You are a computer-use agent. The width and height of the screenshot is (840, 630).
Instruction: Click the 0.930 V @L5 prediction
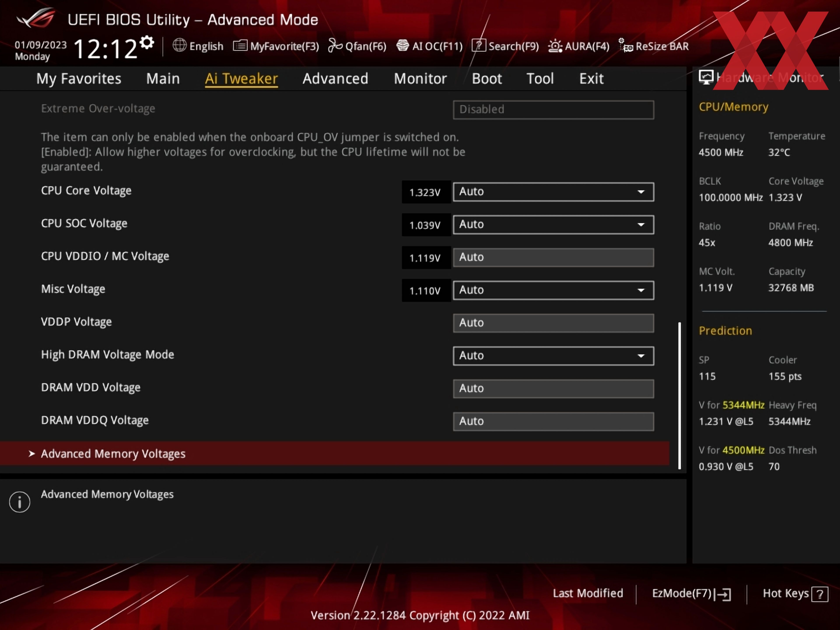tap(726, 467)
